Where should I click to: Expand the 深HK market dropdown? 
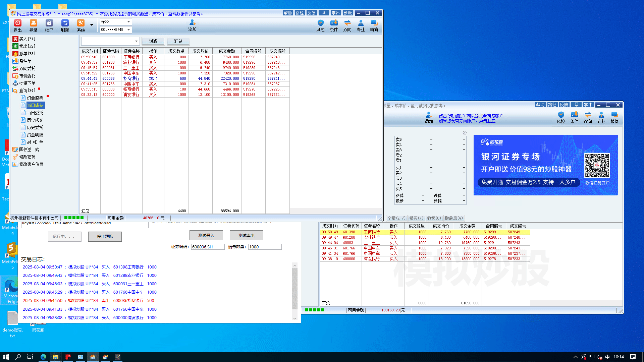pyautogui.click(x=128, y=21)
